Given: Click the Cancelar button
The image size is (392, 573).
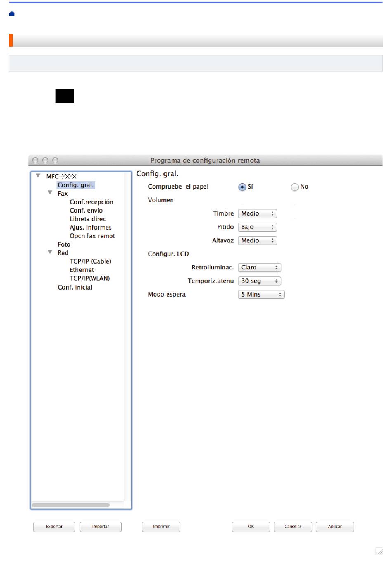Looking at the screenshot, I should tap(293, 527).
